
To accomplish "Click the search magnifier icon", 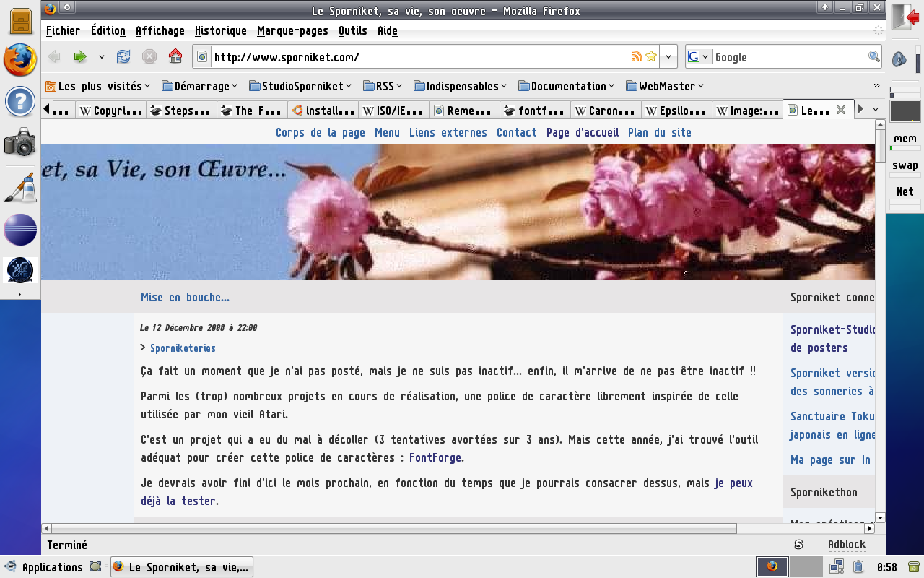I will (874, 57).
